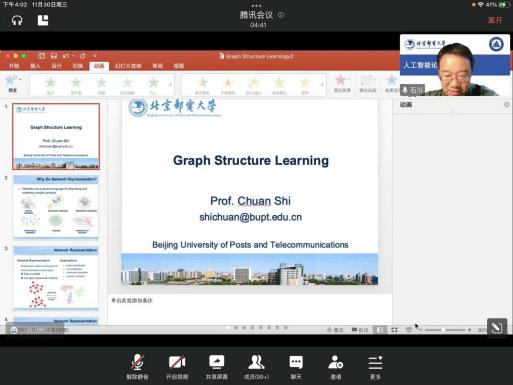
Task: Switch to the 动画 ribbon tab
Action: (99, 66)
